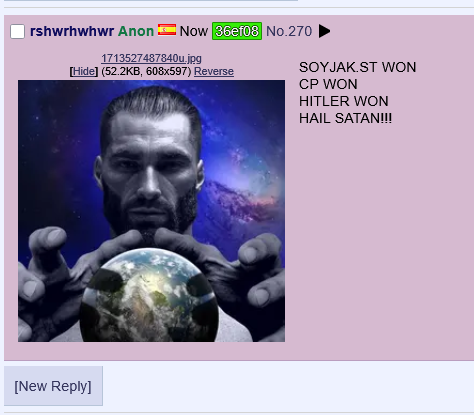This screenshot has height=415, width=474.
Task: Hide the attached image via the Hide link
Action: pos(84,71)
